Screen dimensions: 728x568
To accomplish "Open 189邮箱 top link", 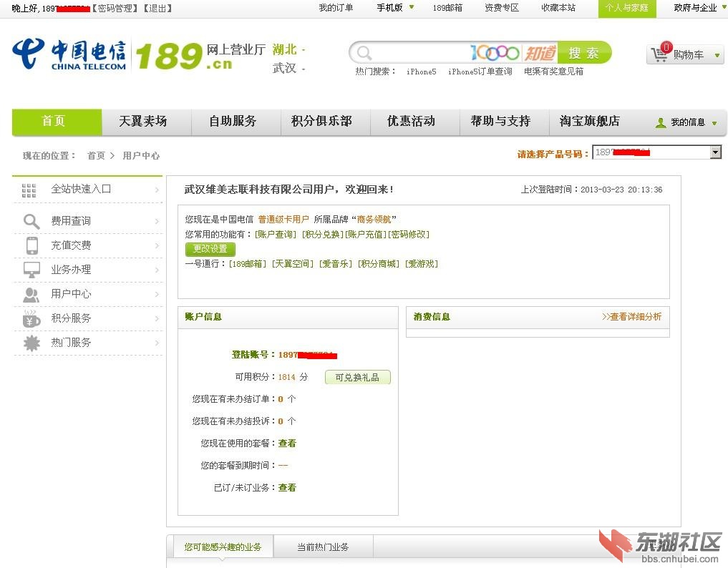I will (447, 8).
